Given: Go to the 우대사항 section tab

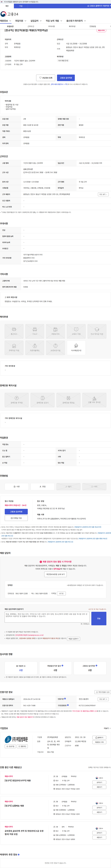Looking at the screenshot, I should 51,26.
